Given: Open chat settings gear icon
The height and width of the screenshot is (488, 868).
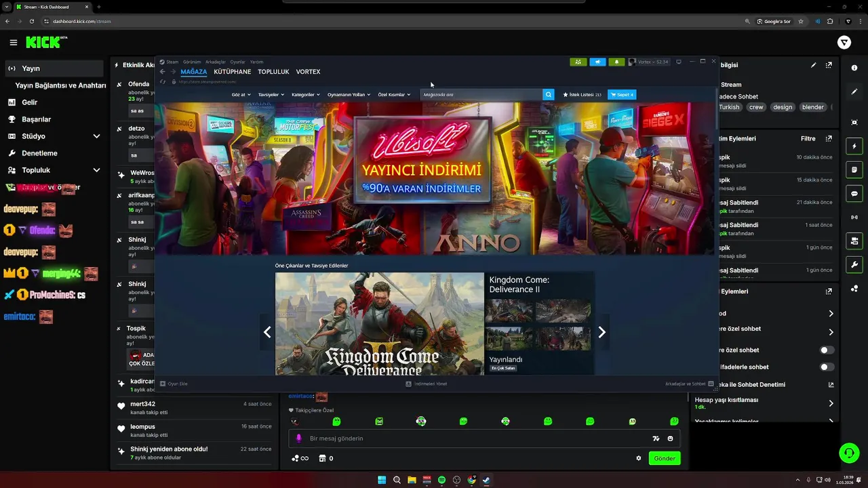Looking at the screenshot, I should click(x=638, y=458).
